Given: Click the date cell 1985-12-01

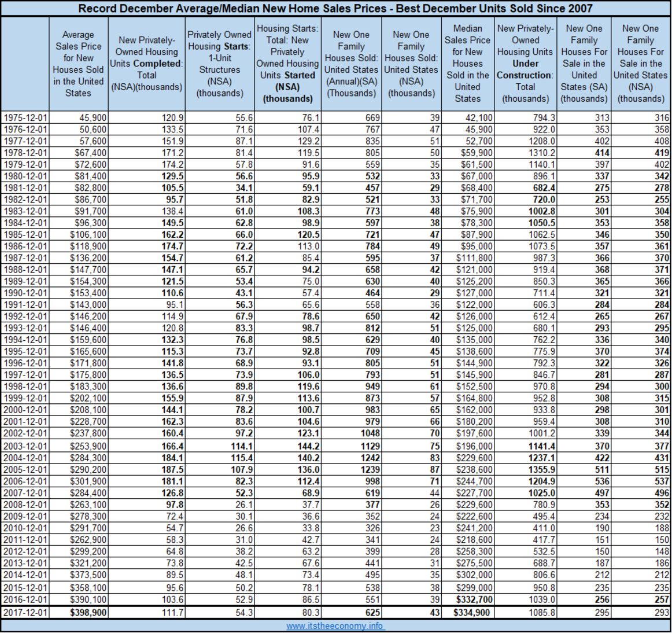Looking at the screenshot, I should pos(25,234).
